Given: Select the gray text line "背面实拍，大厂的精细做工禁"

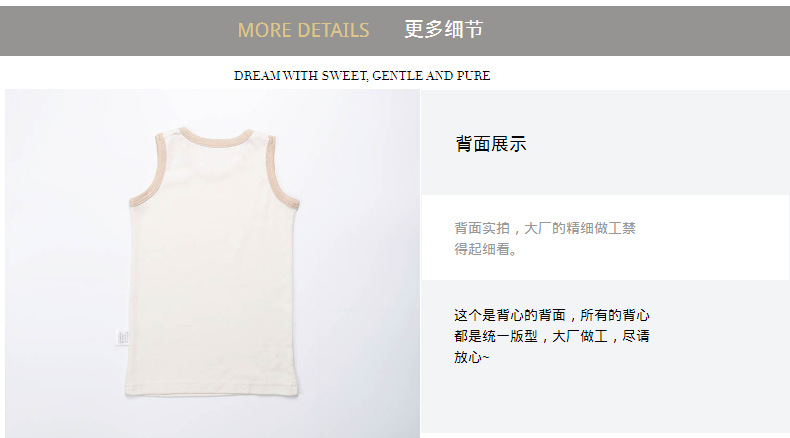Looking at the screenshot, I should point(545,228).
